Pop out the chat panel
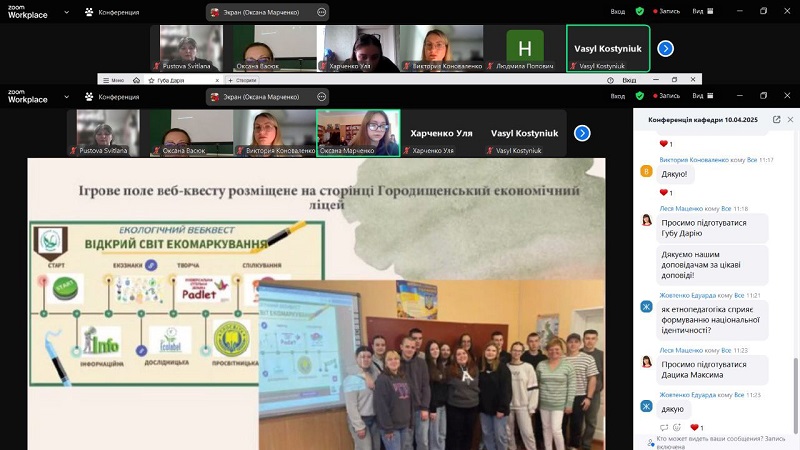The height and width of the screenshot is (450, 800). (777, 119)
